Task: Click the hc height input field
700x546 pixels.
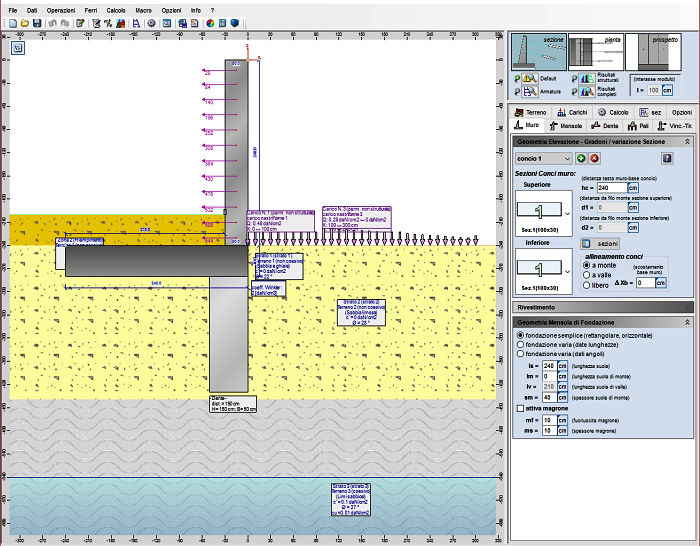Action: click(611, 188)
